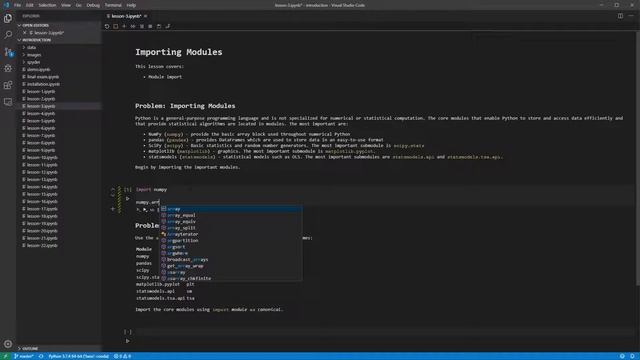Choose 'array_split' from suggestions
This screenshot has height=360, width=640.
point(231,228)
